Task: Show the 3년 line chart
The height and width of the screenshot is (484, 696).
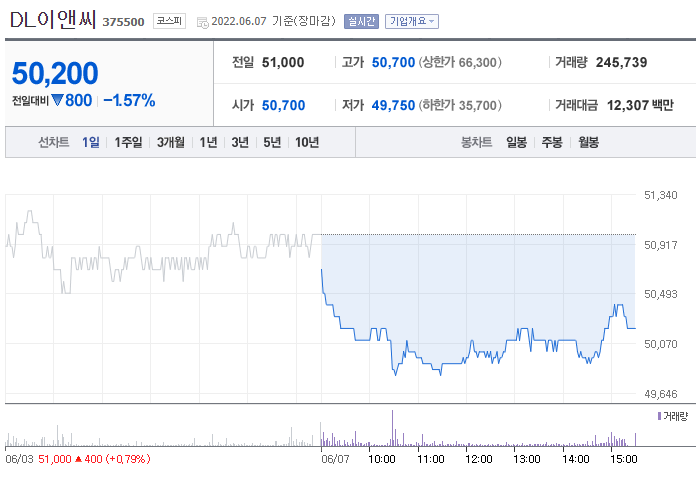Action: tap(240, 142)
